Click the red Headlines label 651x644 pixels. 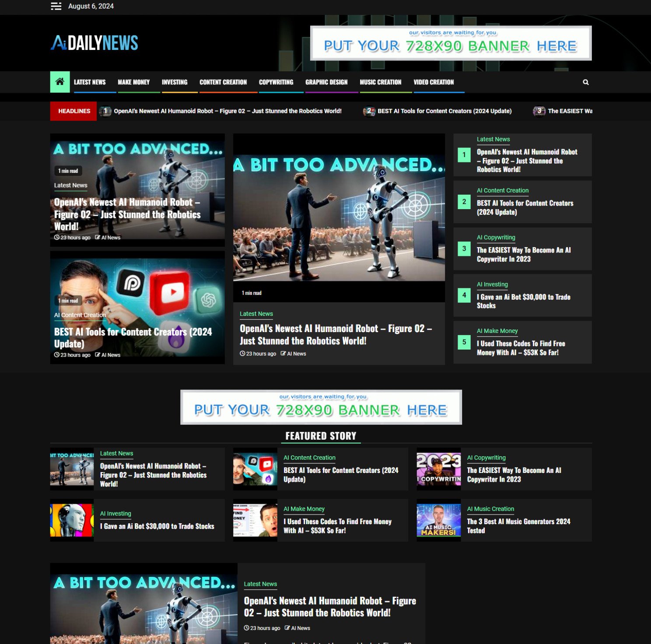coord(74,111)
